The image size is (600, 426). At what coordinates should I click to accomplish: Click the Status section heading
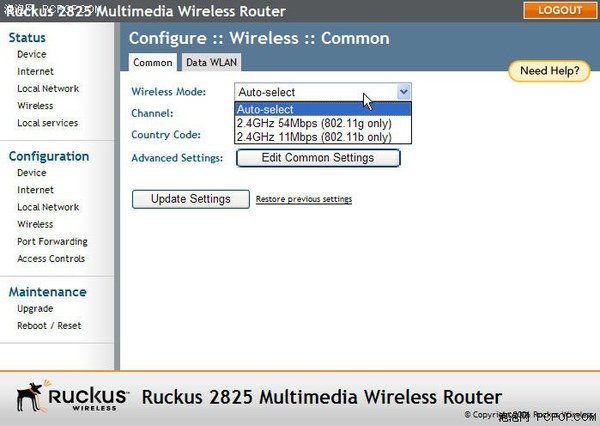(x=27, y=38)
